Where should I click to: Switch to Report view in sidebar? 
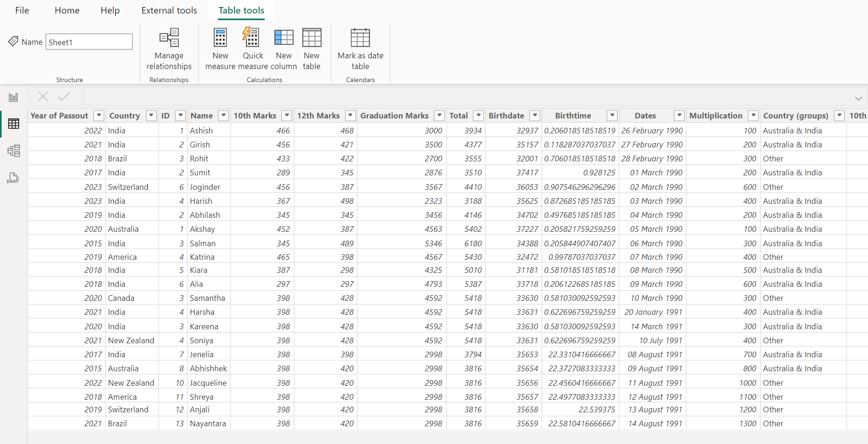pos(14,97)
